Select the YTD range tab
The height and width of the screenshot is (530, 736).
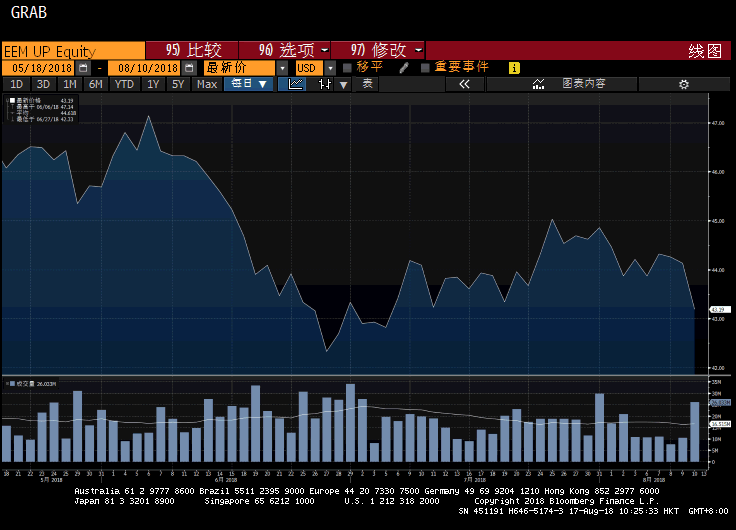pyautogui.click(x=124, y=84)
